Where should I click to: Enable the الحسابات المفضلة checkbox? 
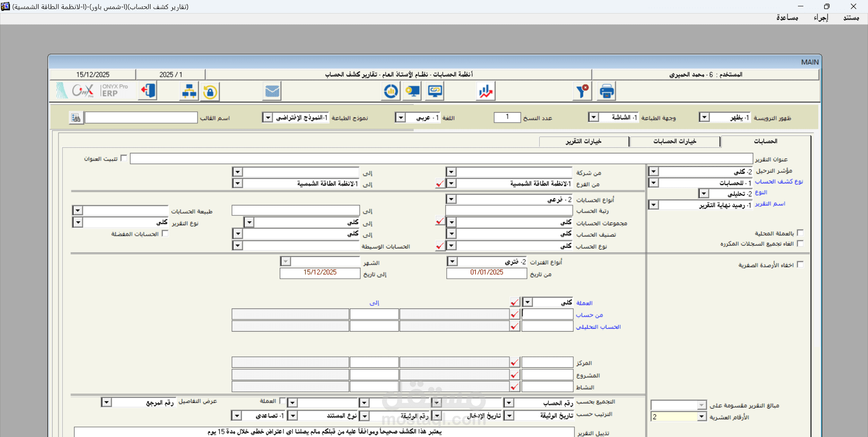(x=165, y=233)
